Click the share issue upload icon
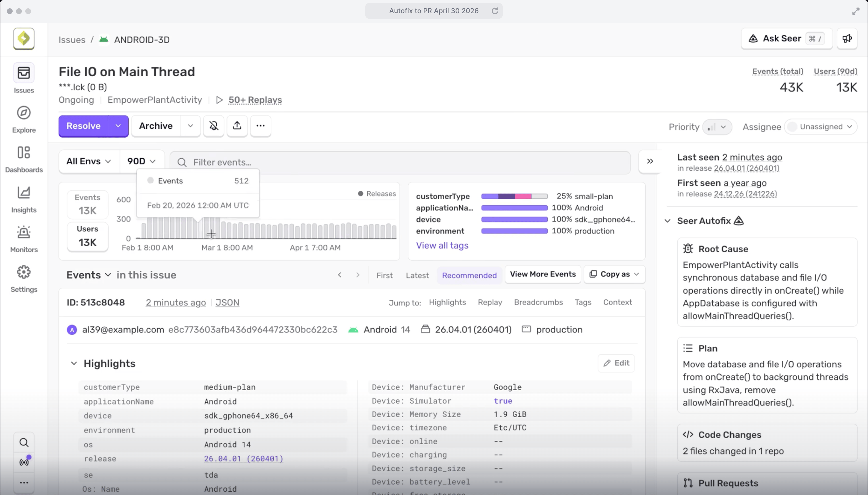Image resolution: width=868 pixels, height=495 pixels. tap(237, 126)
